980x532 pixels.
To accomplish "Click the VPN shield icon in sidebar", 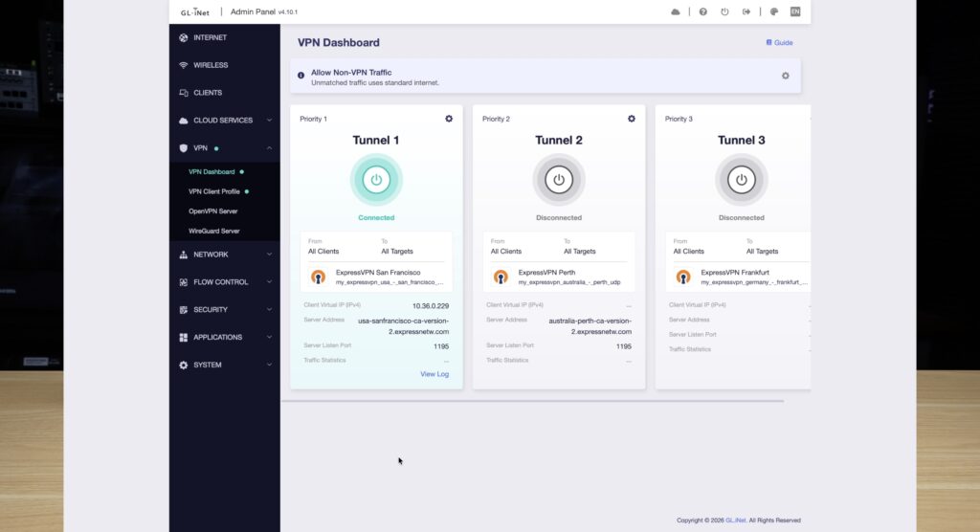I will (x=183, y=148).
